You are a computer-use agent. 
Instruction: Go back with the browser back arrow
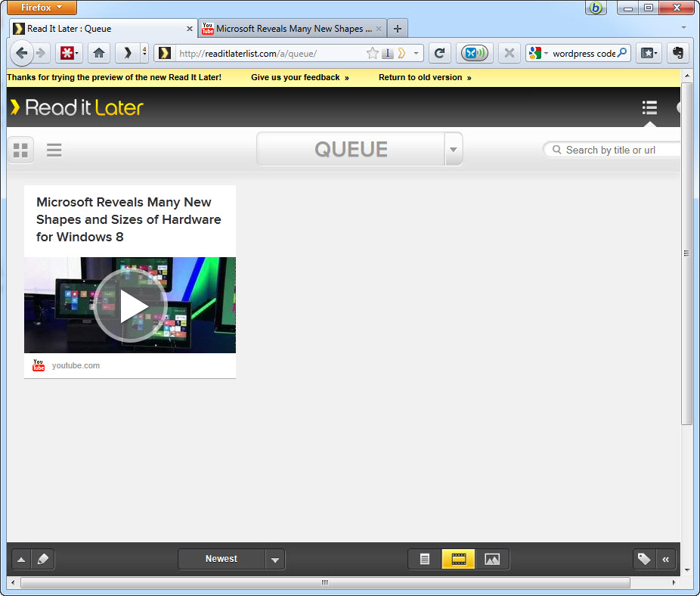coord(21,53)
